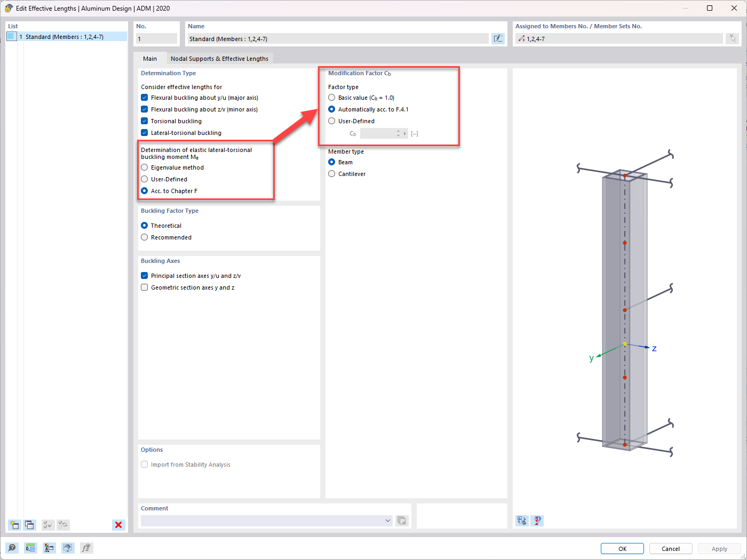Screen dimensions: 747x560
Task: Open the Comment dropdown arrow
Action: click(x=388, y=521)
